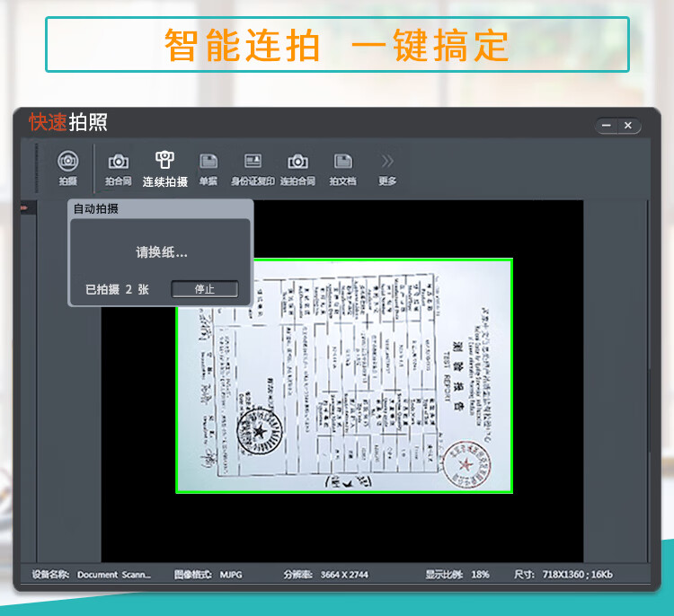Image resolution: width=674 pixels, height=616 pixels.
Task: Activate 连续拍摄 continuous capture
Action: [165, 169]
